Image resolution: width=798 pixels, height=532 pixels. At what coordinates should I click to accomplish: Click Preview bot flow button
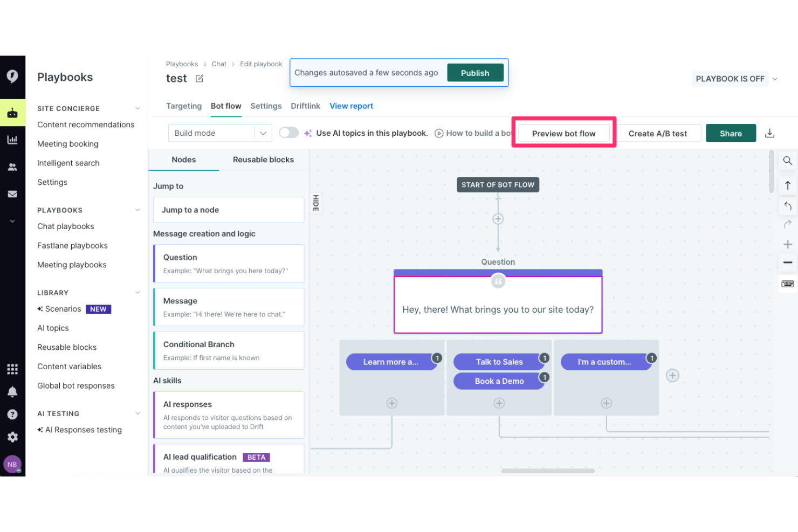pyautogui.click(x=564, y=134)
